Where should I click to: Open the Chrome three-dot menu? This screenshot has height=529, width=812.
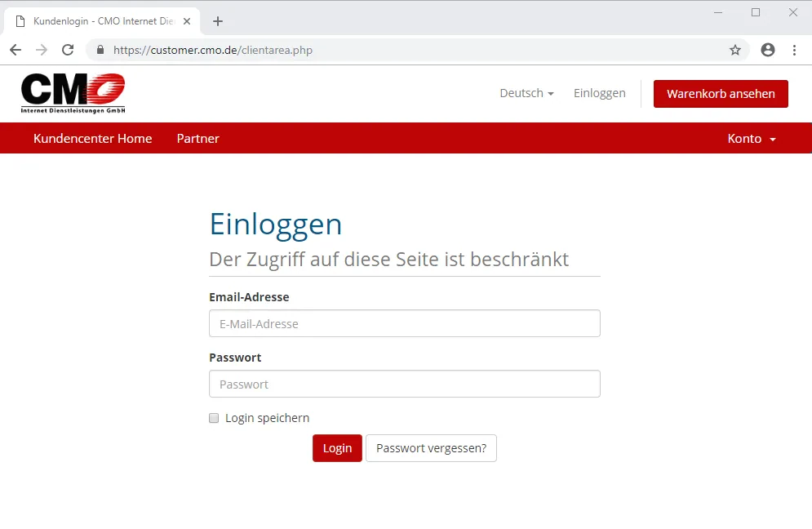[x=794, y=51]
